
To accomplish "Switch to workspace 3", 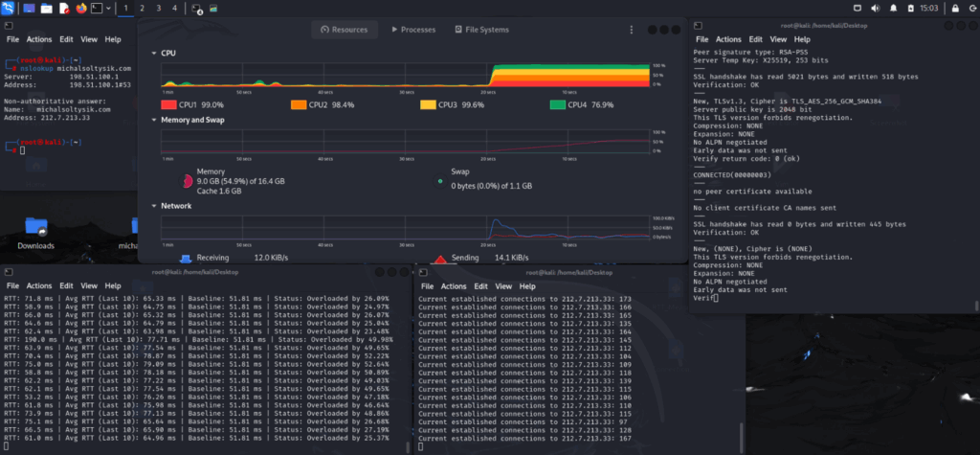I will click(x=158, y=8).
